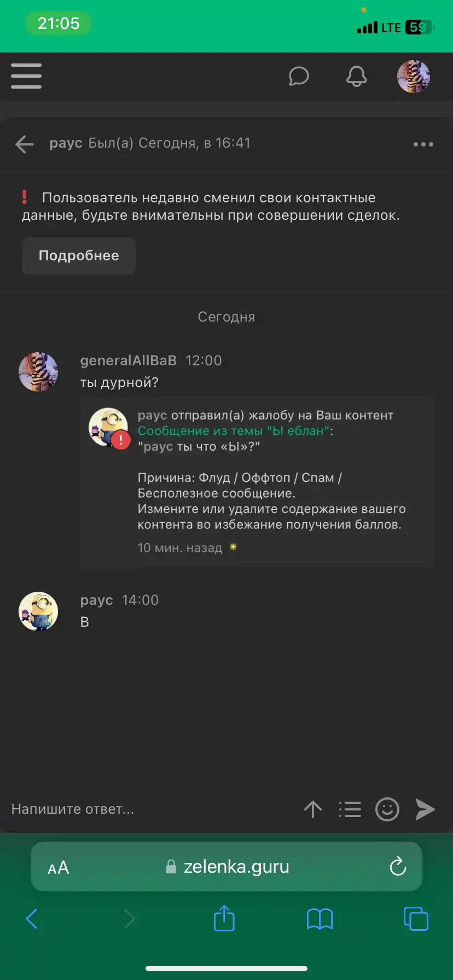Open the list formatting icon
The width and height of the screenshot is (453, 980).
pos(350,809)
